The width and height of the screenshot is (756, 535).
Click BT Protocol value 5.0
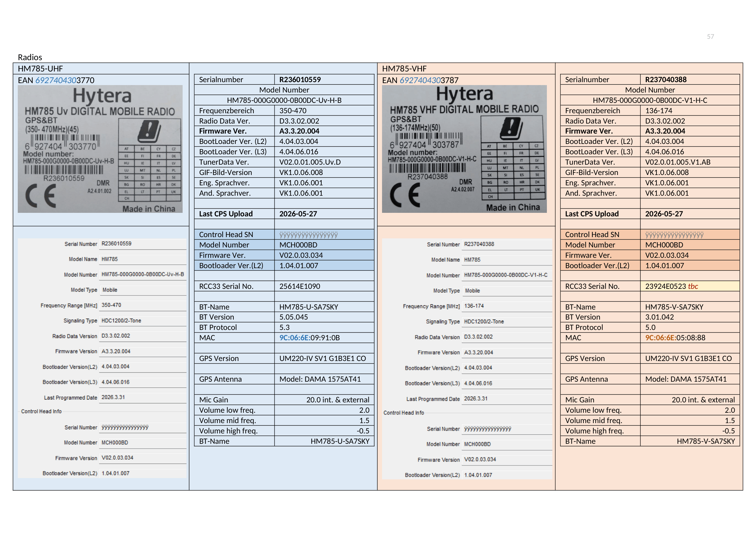[x=650, y=327]
